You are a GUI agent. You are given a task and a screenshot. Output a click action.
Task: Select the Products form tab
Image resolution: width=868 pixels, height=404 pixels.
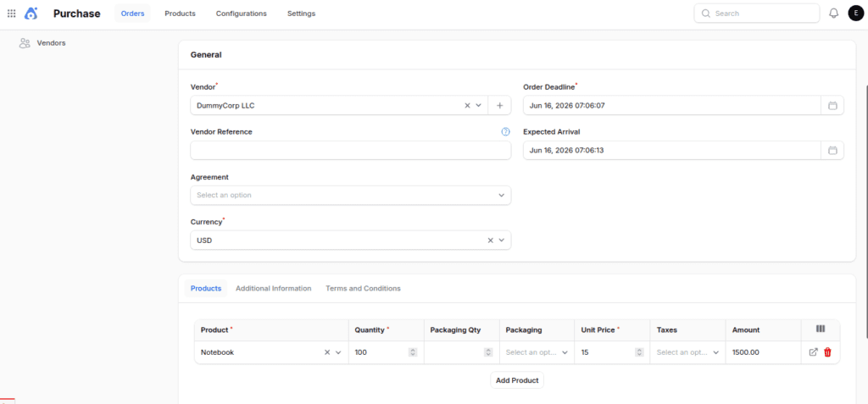[x=206, y=288]
